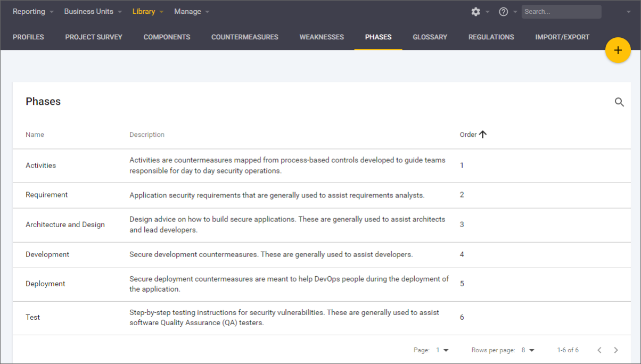Click the Architecture and Design phase row
This screenshot has width=641, height=364.
tap(65, 225)
